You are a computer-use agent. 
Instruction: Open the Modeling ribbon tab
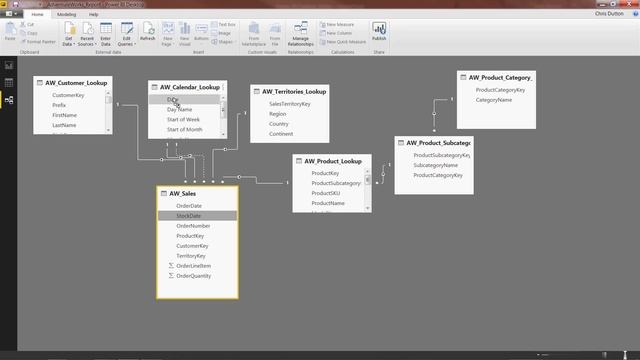click(x=67, y=14)
